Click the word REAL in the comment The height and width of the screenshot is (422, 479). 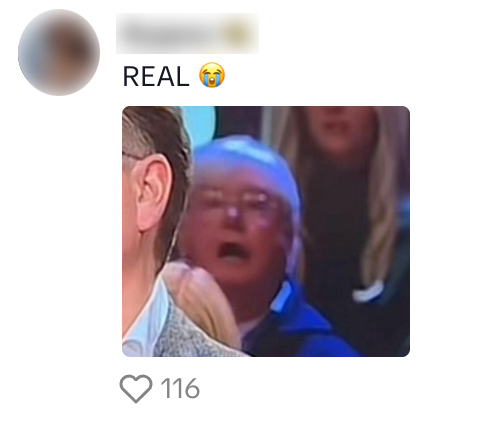156,76
